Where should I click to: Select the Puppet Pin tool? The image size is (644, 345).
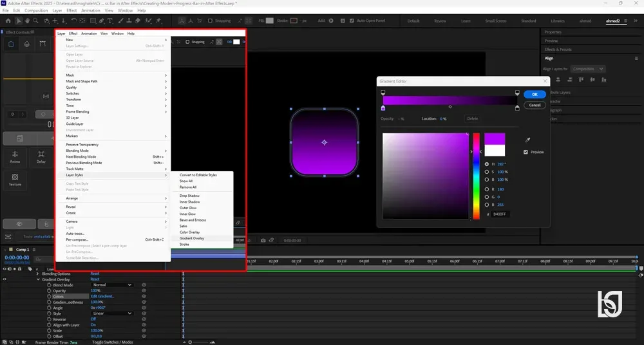pos(158,21)
